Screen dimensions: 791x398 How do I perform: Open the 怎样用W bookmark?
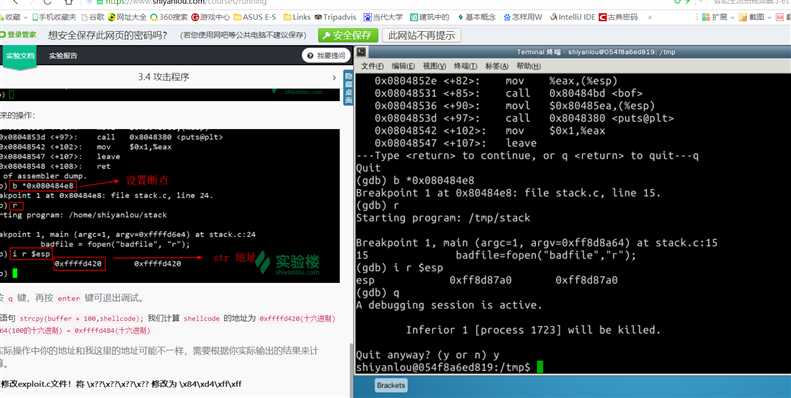(x=523, y=17)
